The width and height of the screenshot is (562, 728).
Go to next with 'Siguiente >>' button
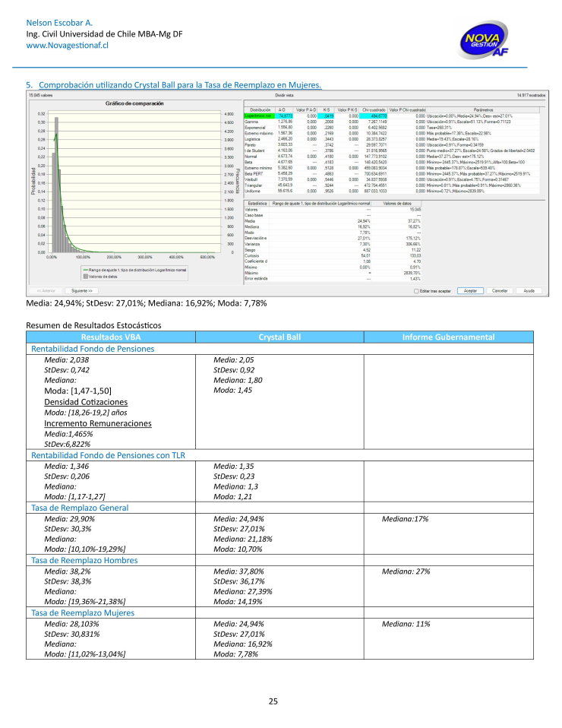[x=81, y=290]
